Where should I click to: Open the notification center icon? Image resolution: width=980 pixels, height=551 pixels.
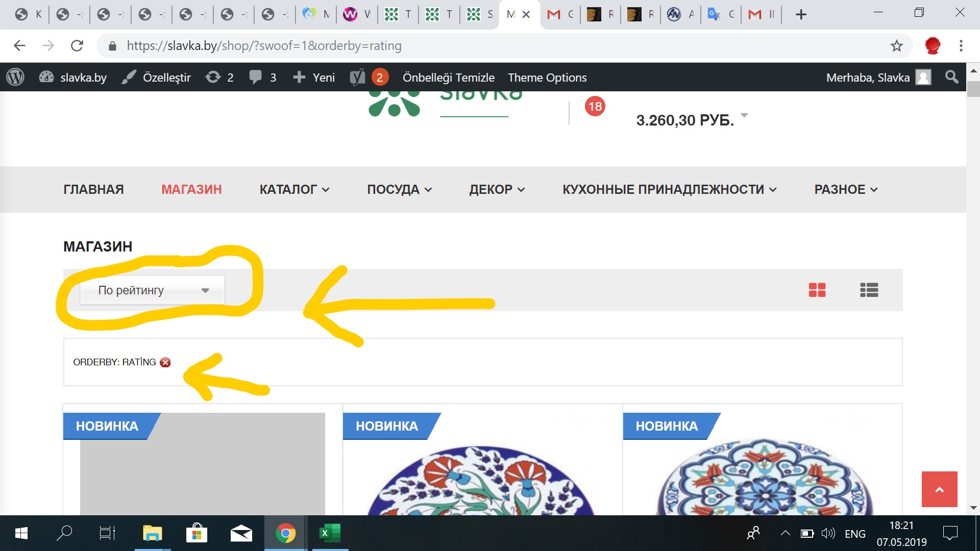[950, 534]
